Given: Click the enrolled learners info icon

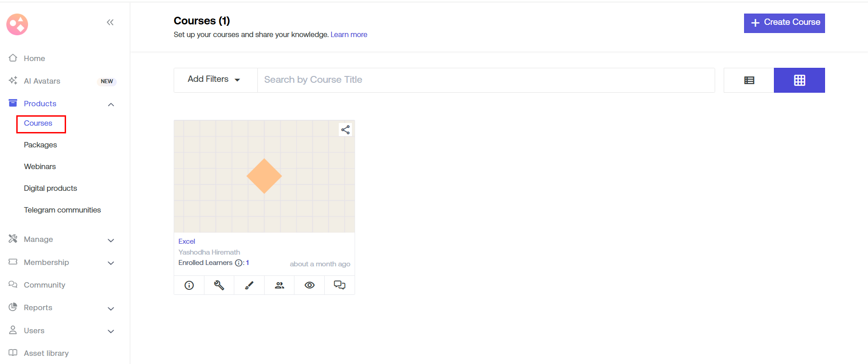Looking at the screenshot, I should (x=239, y=263).
